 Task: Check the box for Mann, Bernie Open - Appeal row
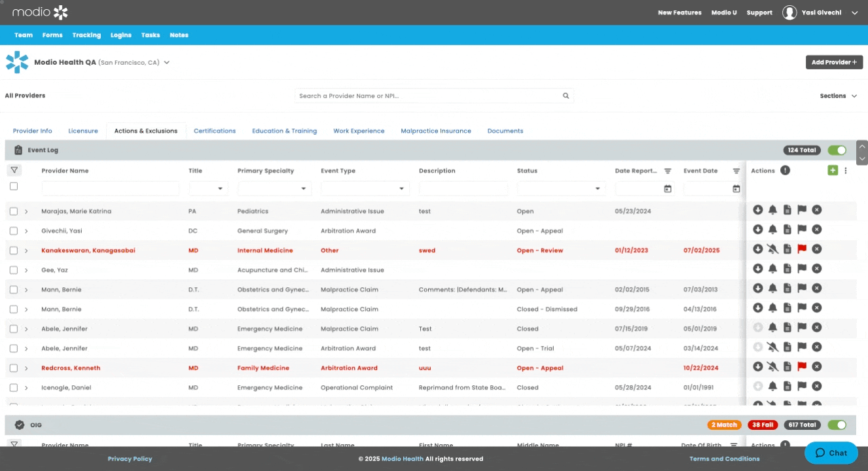point(14,289)
